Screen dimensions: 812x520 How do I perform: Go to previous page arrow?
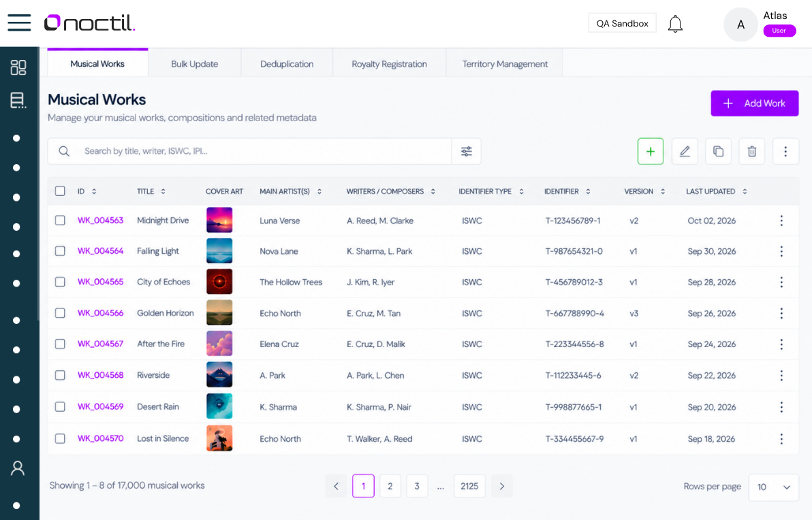coord(336,486)
